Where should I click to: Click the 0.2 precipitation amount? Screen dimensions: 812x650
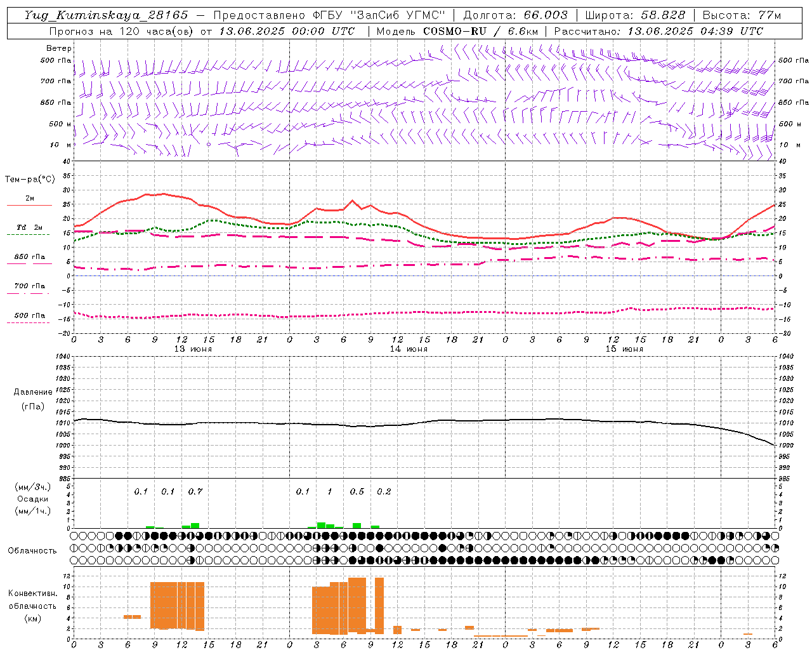pos(384,491)
